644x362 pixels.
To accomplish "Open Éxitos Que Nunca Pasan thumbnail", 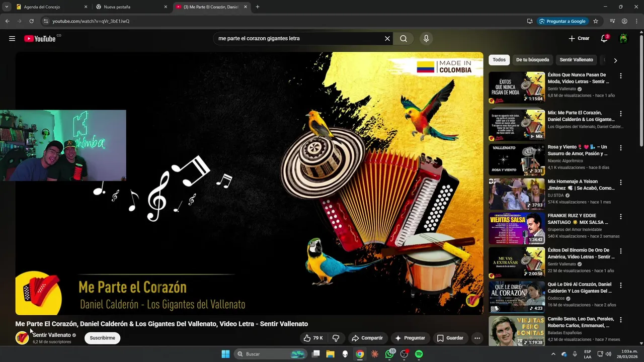I will (x=517, y=88).
